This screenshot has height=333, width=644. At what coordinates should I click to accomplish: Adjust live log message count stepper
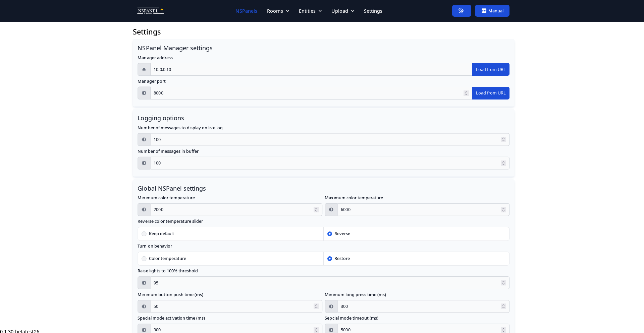coord(503,139)
